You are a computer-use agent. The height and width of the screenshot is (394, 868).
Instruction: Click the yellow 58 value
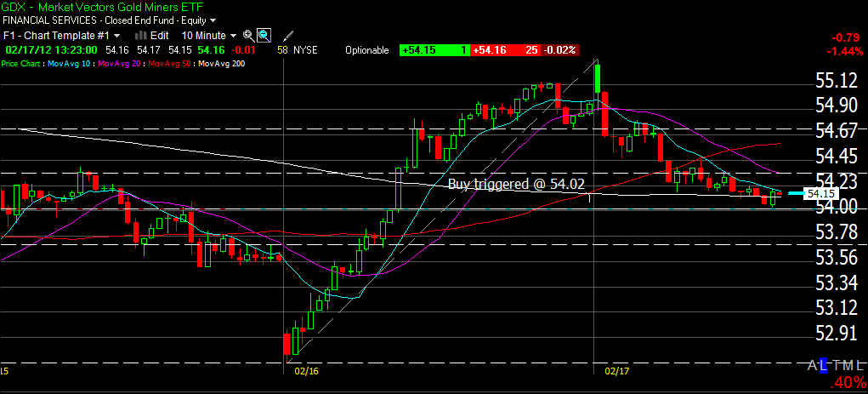(x=282, y=49)
